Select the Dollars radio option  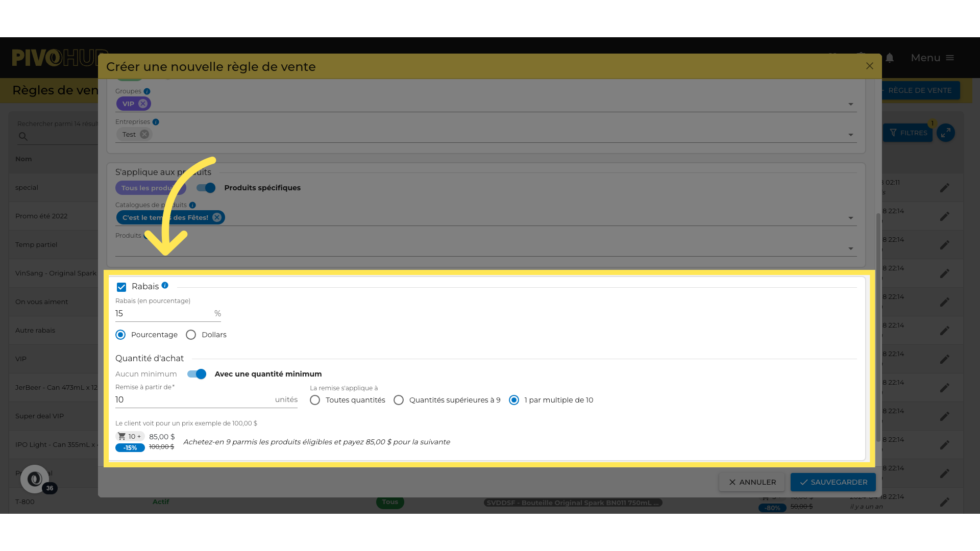coord(191,335)
